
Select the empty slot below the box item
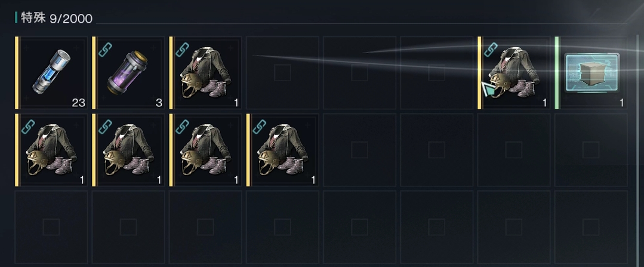(x=591, y=150)
